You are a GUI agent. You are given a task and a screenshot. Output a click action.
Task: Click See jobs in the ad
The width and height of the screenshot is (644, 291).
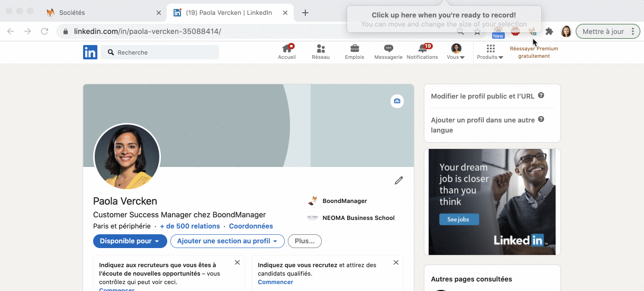pos(459,219)
